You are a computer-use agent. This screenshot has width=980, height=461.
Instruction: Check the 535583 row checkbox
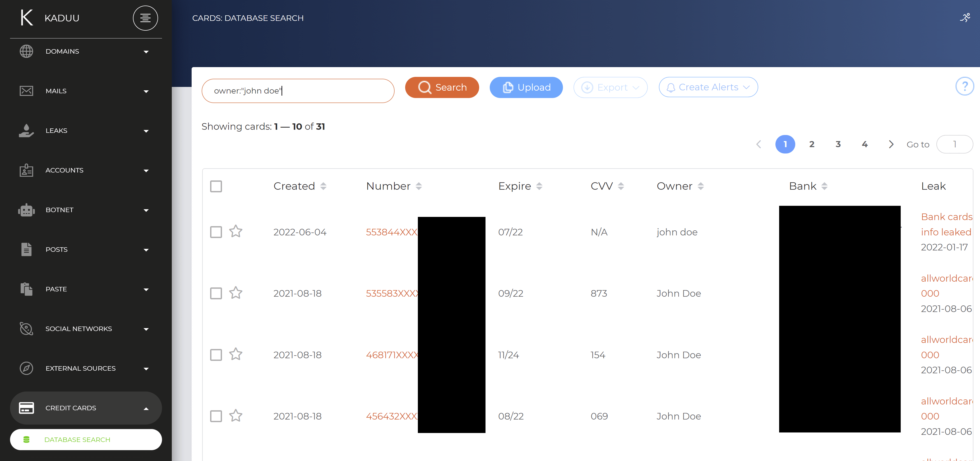pos(216,293)
